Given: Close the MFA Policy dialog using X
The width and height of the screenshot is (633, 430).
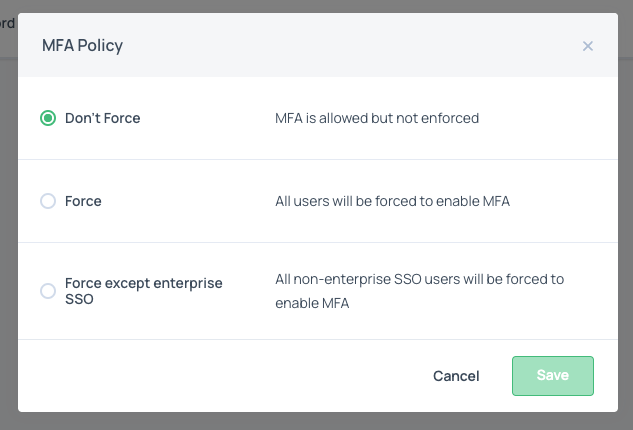Looking at the screenshot, I should click(588, 46).
